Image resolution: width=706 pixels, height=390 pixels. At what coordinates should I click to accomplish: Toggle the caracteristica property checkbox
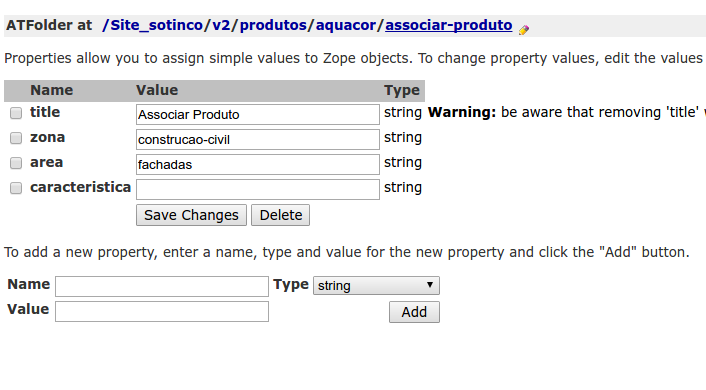click(16, 188)
